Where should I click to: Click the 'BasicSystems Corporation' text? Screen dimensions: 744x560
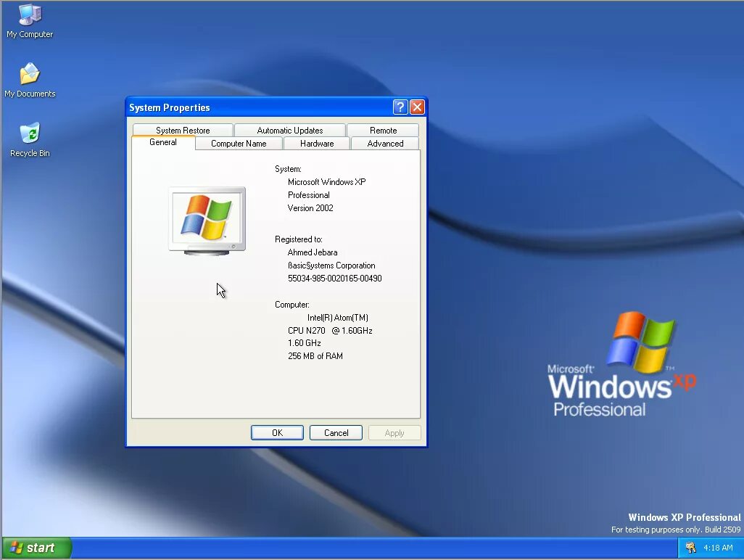click(331, 265)
